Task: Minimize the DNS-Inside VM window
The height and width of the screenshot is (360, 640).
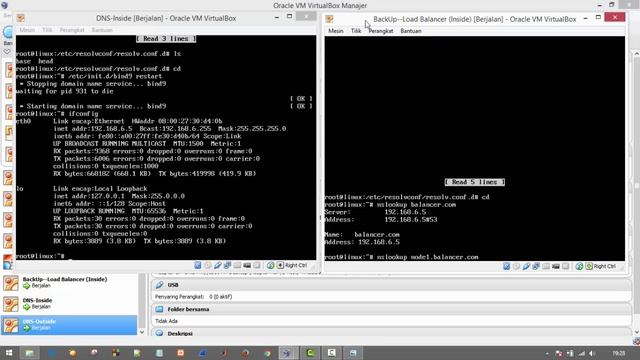Action: [277, 17]
